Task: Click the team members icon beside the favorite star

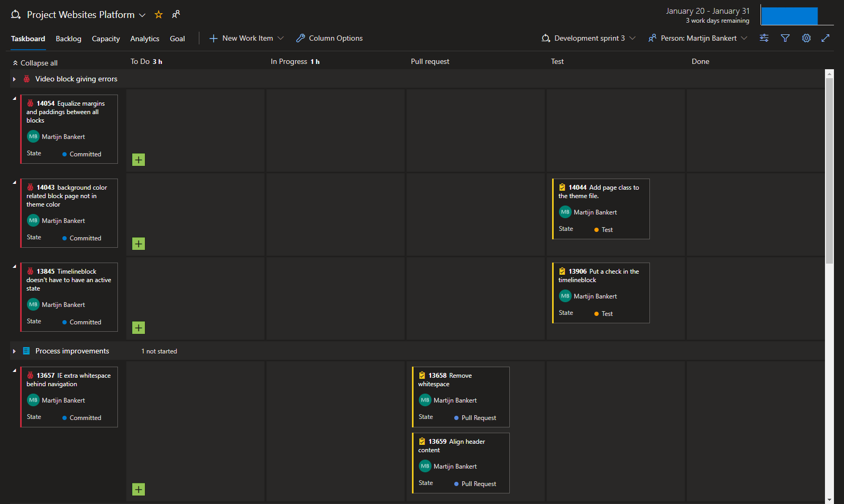Action: click(176, 14)
